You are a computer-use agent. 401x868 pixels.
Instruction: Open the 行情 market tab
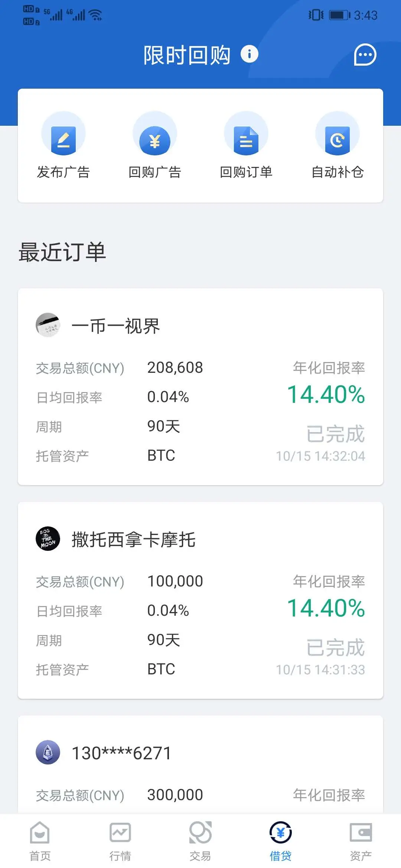coord(120,841)
